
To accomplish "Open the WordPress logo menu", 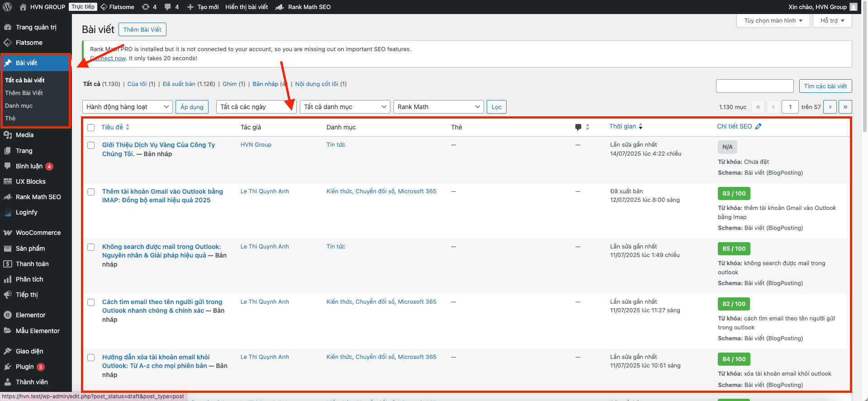I will (7, 7).
